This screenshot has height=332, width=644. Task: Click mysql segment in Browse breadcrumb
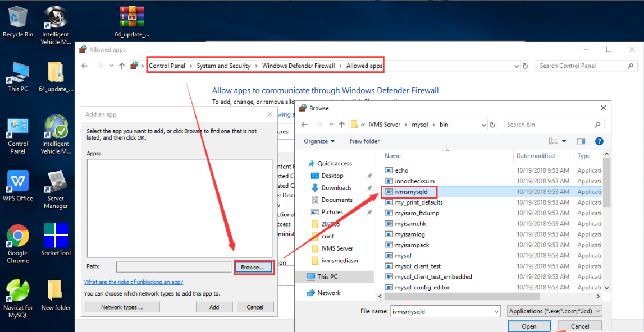(x=421, y=125)
